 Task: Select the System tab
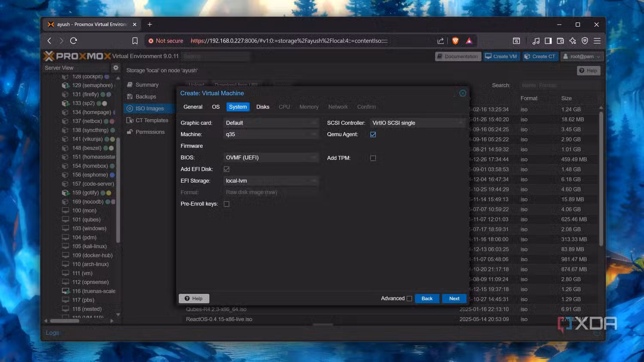(x=238, y=107)
